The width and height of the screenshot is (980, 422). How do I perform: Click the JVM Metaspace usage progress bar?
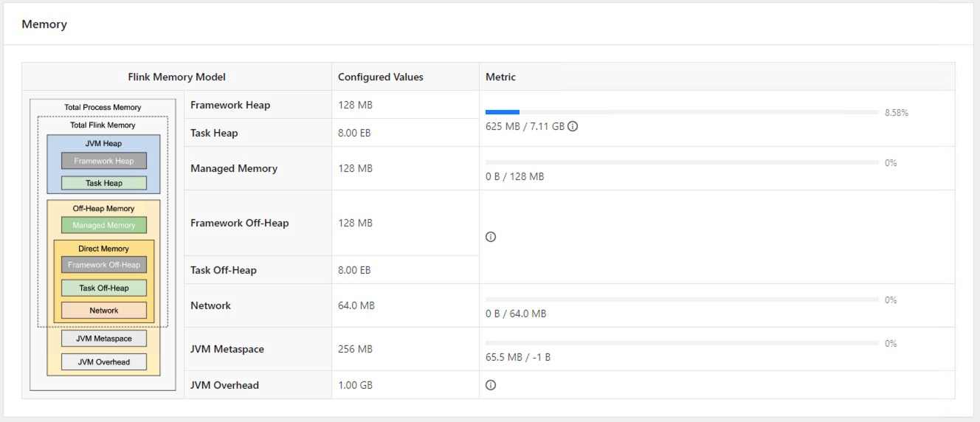tap(682, 343)
